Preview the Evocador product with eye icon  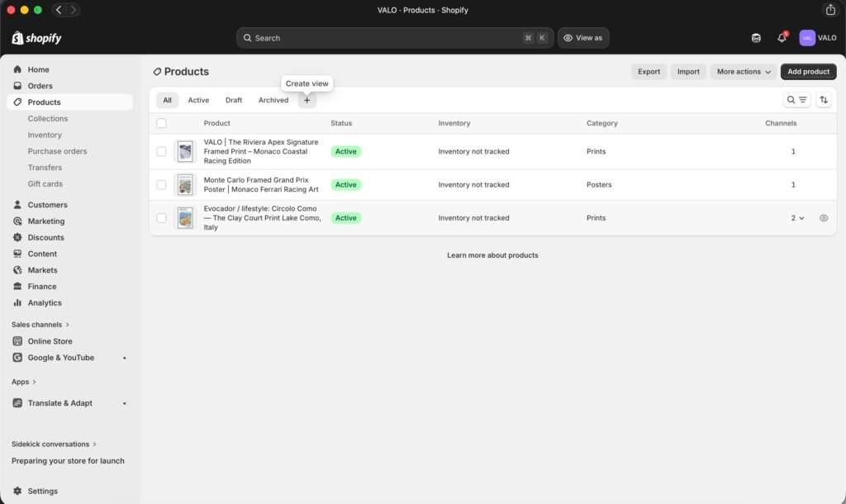[x=824, y=218]
